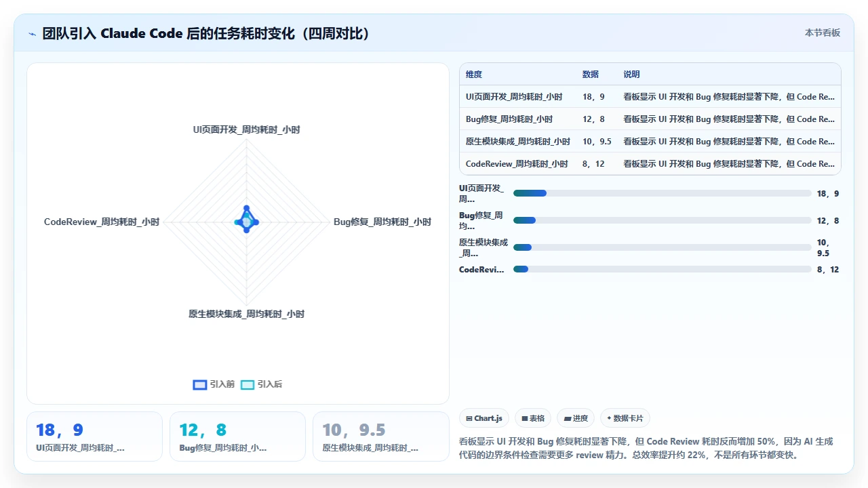Select table cell 原生模块集成_周均耗时_小时

(518, 142)
